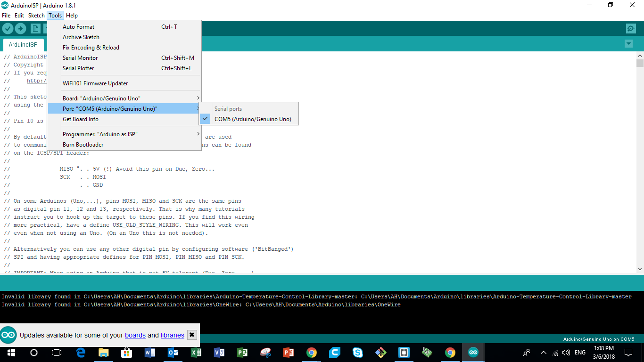Click the New sketch toolbar icon
644x362 pixels.
[35, 29]
